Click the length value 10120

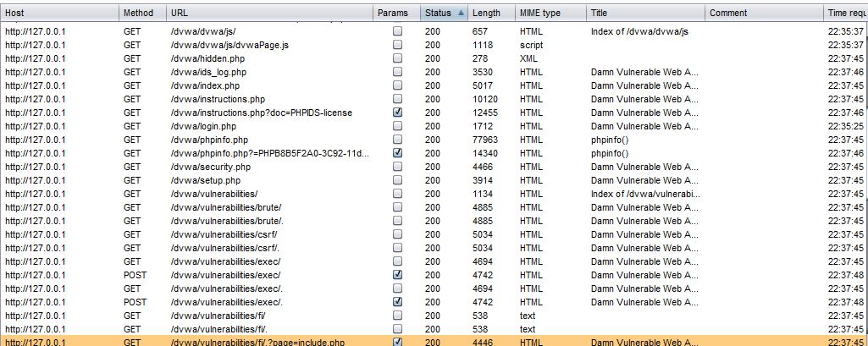pyautogui.click(x=485, y=99)
